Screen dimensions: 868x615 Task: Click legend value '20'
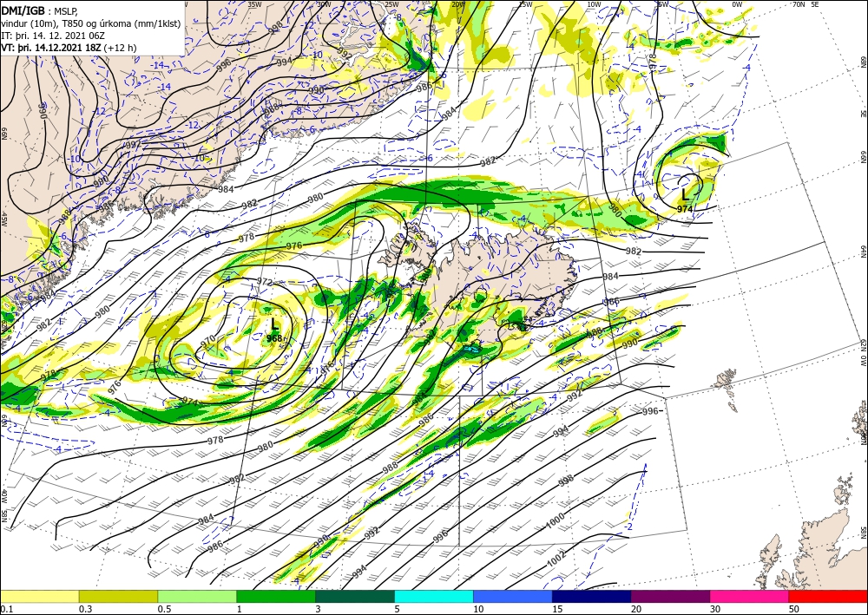[x=635, y=609]
